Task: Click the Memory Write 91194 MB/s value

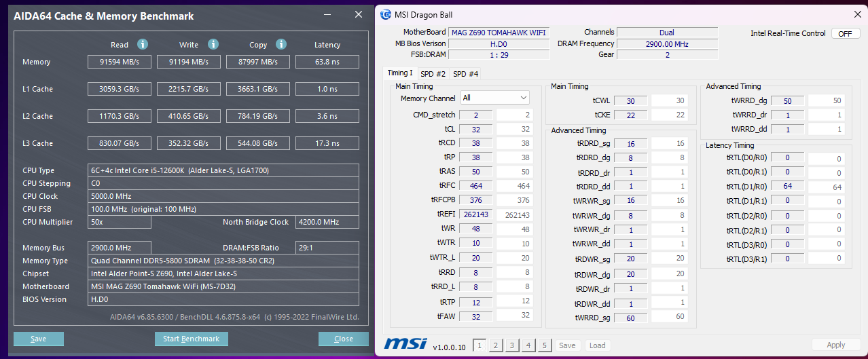Action: [189, 62]
